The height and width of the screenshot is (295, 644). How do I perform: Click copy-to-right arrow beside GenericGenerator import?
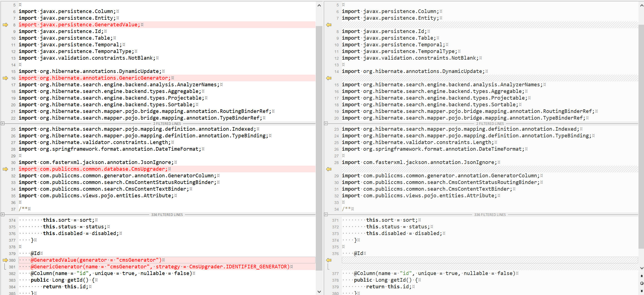click(5, 78)
